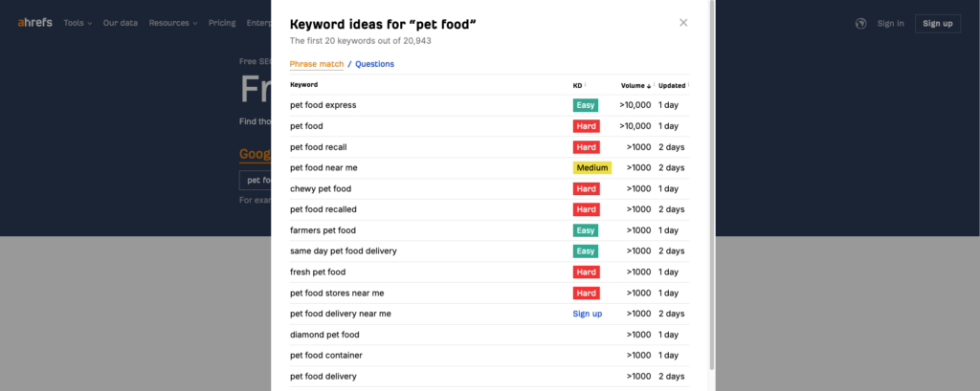Click Sign up link in KD column
The height and width of the screenshot is (391, 980).
tap(588, 314)
